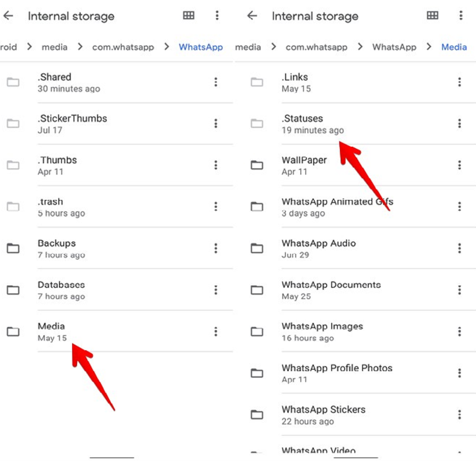Open the WhatsApp Animated Gifs folder
Image resolution: width=476 pixels, height=461 pixels.
coord(355,207)
